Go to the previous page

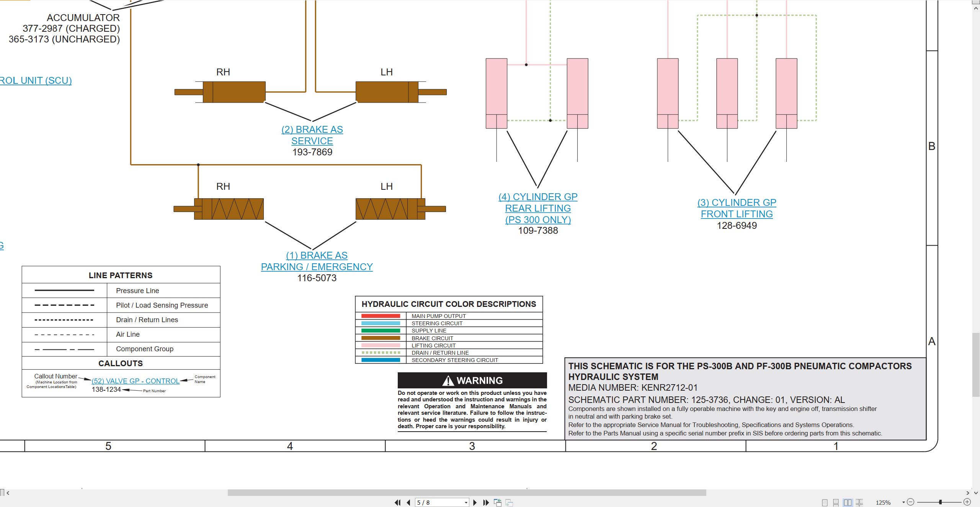(x=408, y=502)
